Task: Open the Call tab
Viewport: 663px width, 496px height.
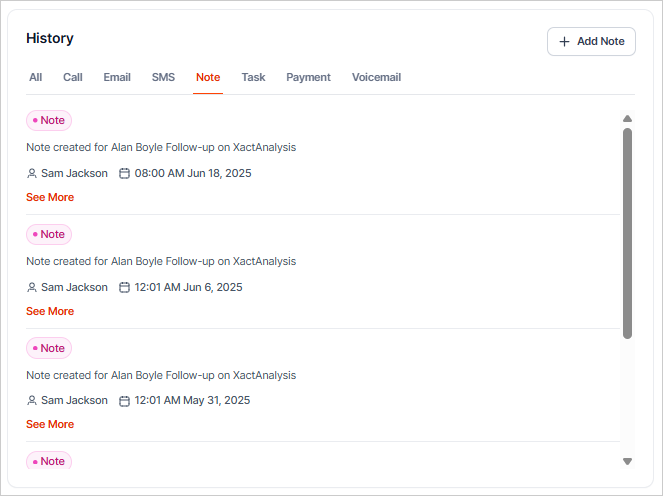Action: [x=73, y=77]
